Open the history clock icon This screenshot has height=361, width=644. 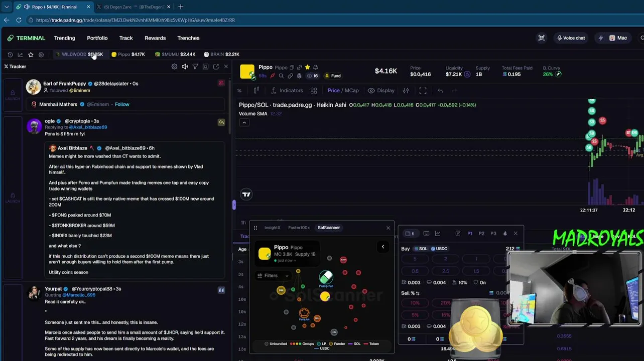10,55
